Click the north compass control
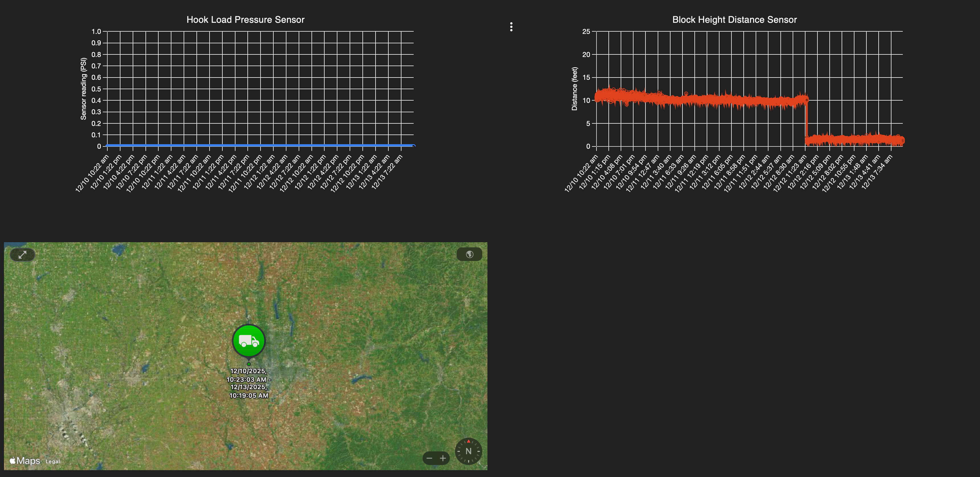Screen dimensions: 980x477 point(468,451)
